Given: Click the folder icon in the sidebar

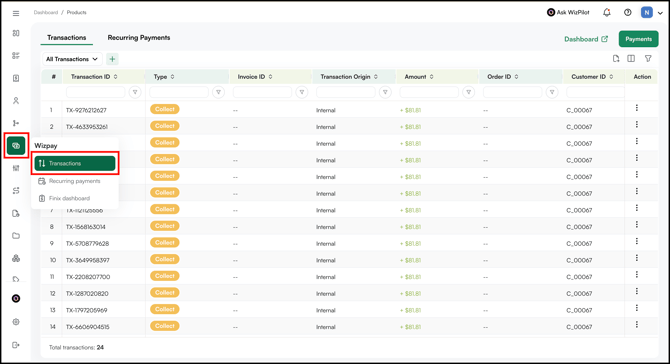Looking at the screenshot, I should (16, 236).
